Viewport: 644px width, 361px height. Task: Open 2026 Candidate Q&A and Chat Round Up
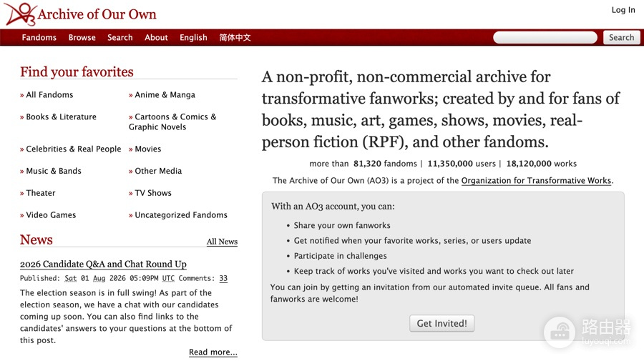pyautogui.click(x=103, y=264)
